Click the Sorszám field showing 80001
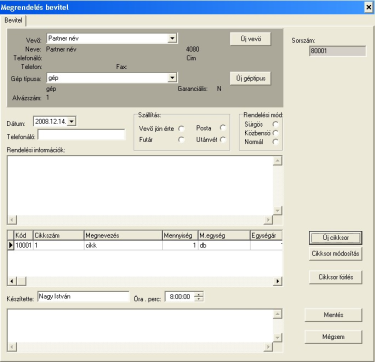This screenshot has height=362, width=375. pos(337,51)
